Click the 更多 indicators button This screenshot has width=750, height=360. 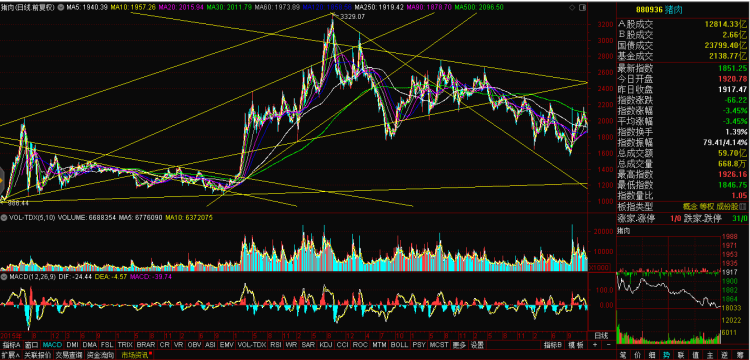[459, 345]
